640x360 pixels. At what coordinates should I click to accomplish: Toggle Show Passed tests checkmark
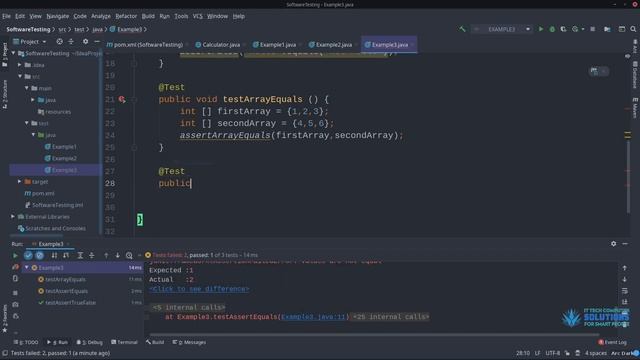[28, 256]
